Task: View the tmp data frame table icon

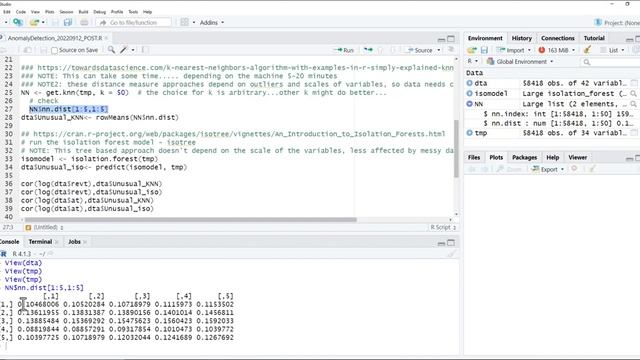Action: click(x=633, y=133)
